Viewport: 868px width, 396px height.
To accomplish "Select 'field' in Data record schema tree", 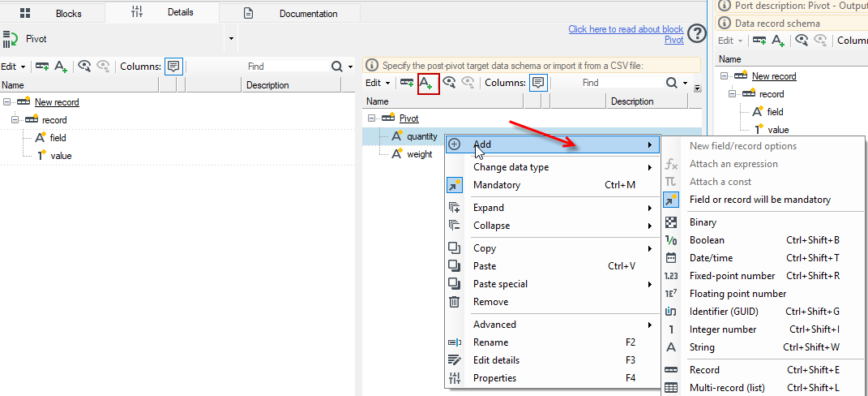I will (x=775, y=112).
